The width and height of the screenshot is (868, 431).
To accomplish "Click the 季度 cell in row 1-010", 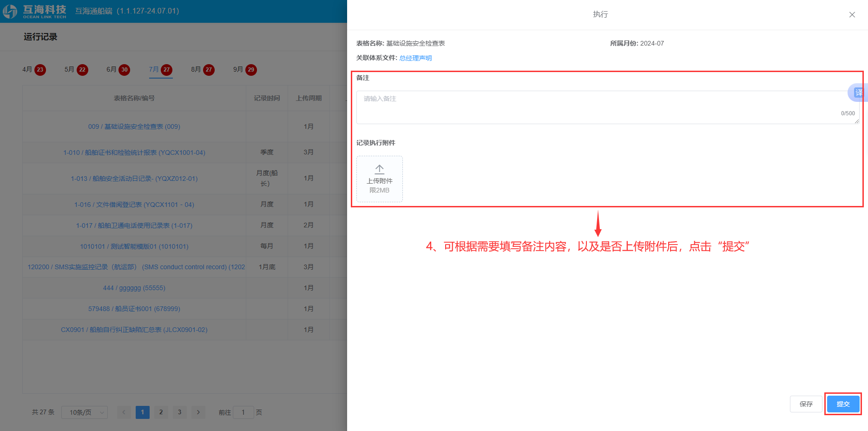I will click(x=267, y=153).
